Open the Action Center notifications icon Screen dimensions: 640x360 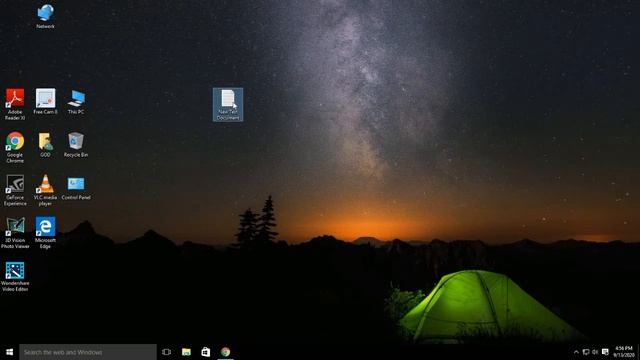(x=605, y=352)
